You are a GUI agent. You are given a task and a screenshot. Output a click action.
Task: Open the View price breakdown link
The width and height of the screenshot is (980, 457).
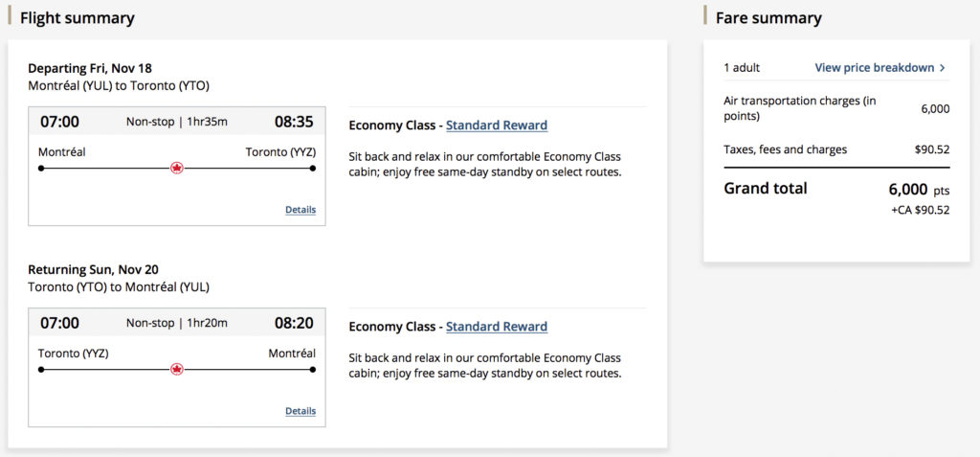coord(874,68)
